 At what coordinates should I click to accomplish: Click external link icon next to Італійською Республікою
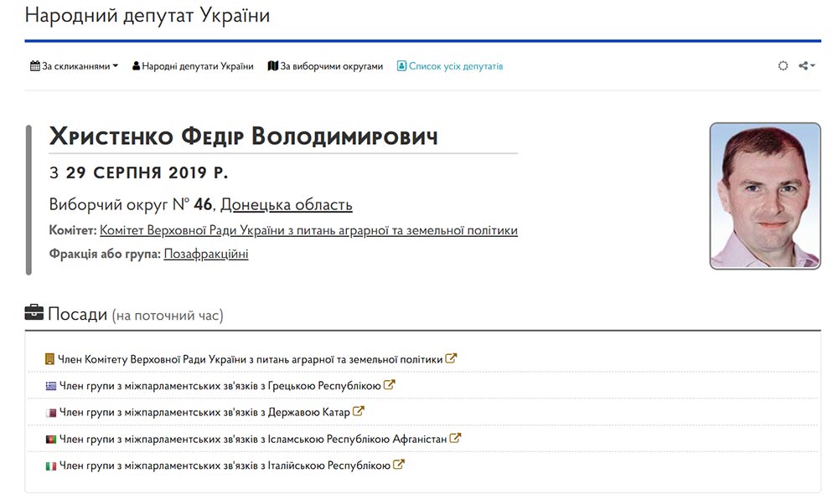(x=399, y=465)
